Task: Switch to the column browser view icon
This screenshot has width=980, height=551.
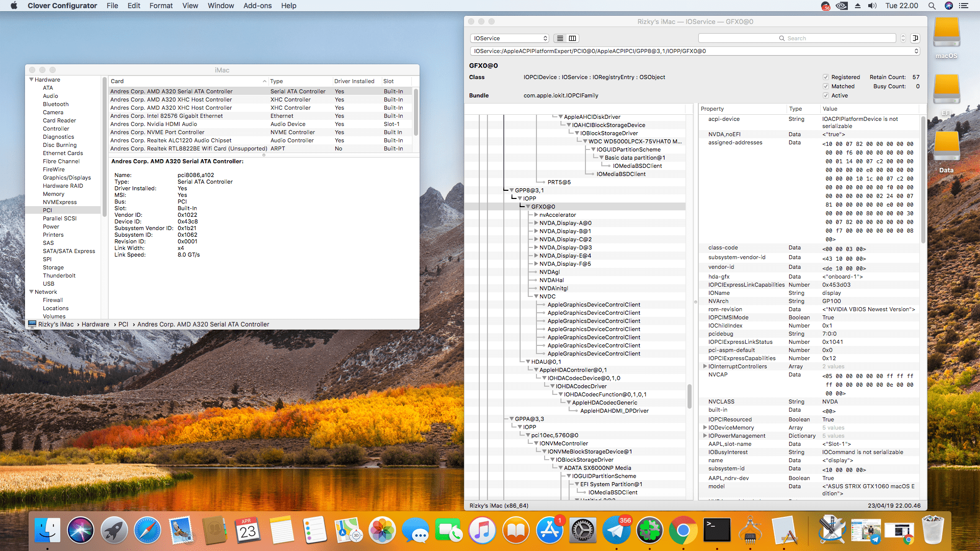Action: tap(573, 38)
